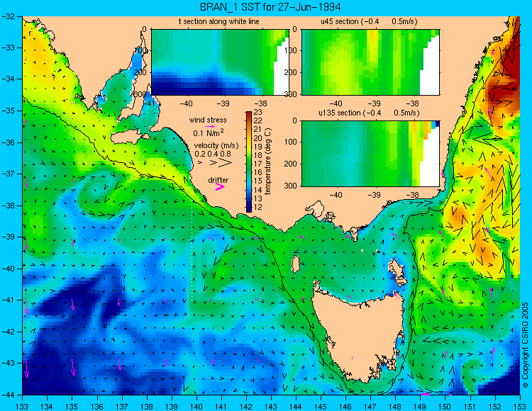Click the magenta drifter legend marker
Viewport: 532px width, 411px height.
point(220,187)
